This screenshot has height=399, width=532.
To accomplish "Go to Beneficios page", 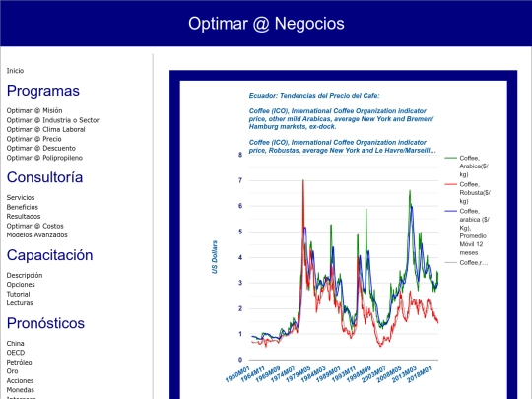I will [x=23, y=207].
